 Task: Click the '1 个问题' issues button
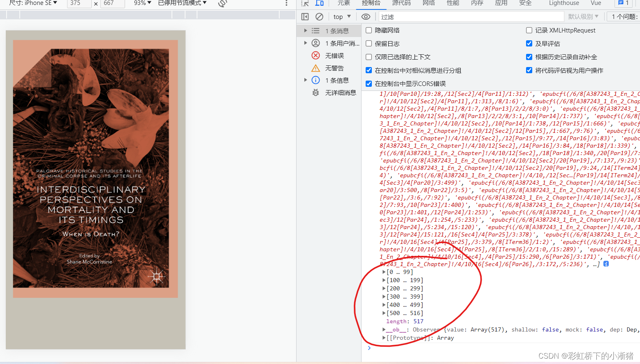pyautogui.click(x=624, y=17)
